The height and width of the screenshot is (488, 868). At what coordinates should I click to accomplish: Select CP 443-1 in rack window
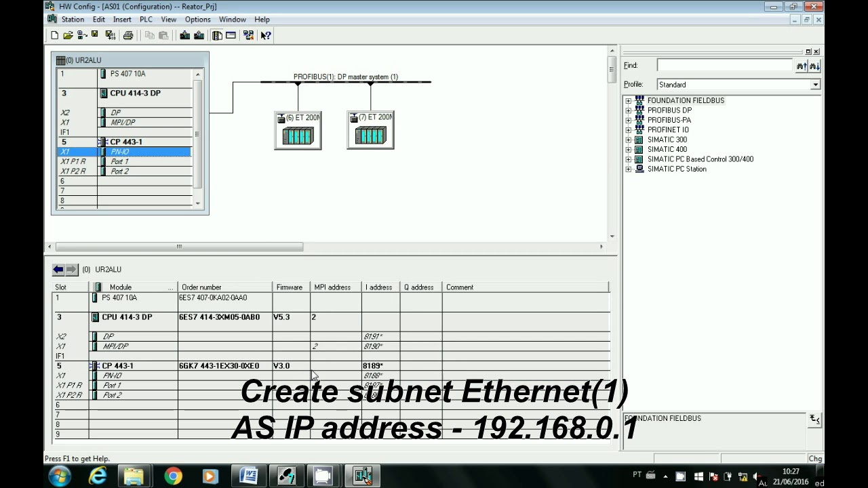point(126,142)
